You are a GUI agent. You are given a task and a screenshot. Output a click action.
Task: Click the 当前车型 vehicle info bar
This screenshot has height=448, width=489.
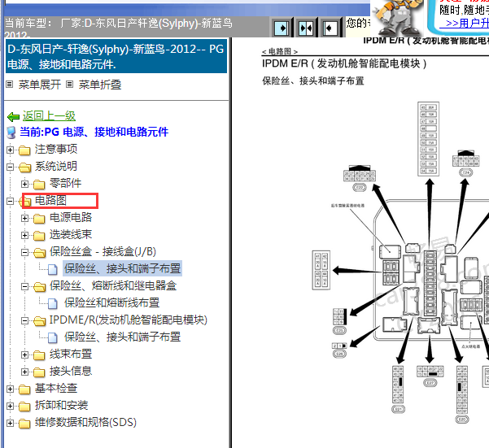[137, 27]
